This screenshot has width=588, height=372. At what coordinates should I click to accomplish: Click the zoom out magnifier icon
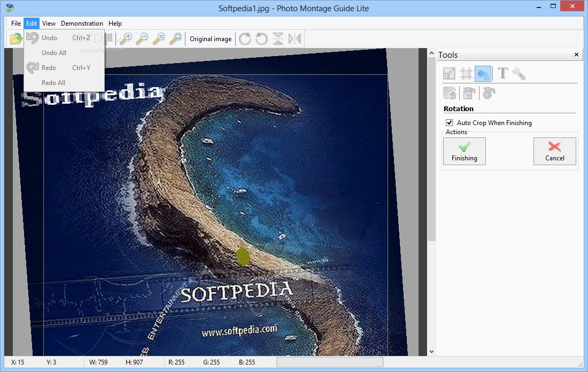coord(142,38)
